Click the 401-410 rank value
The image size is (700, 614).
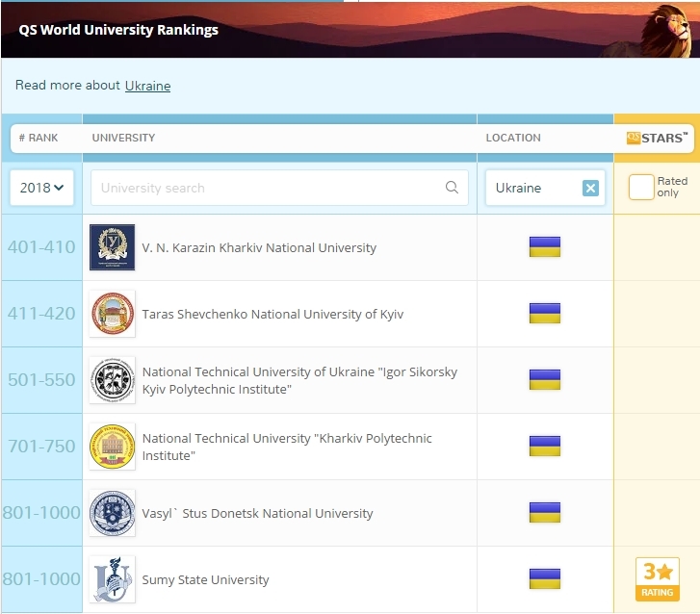pyautogui.click(x=41, y=247)
